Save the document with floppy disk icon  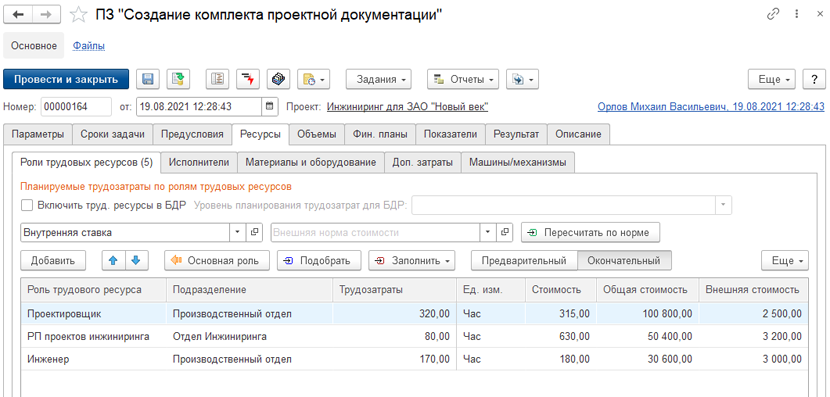(x=148, y=79)
